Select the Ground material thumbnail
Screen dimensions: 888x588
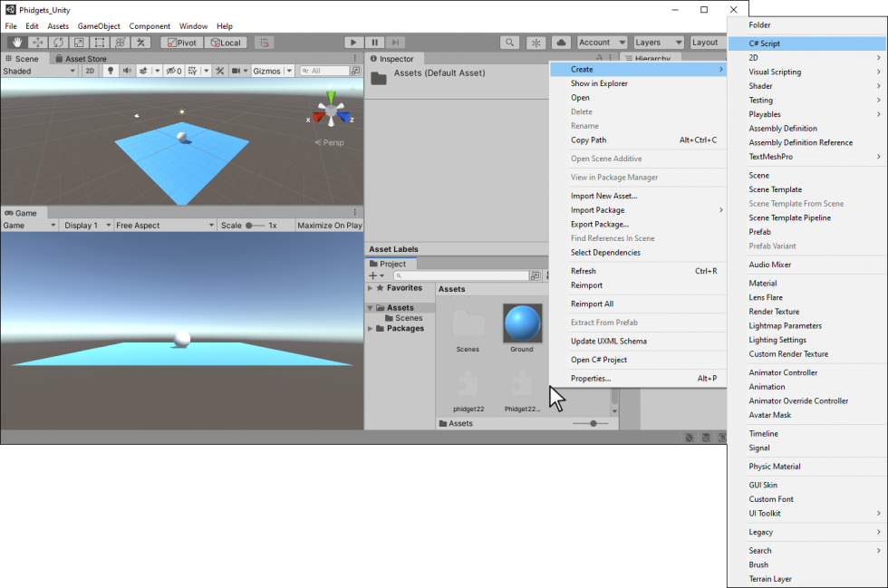522,323
